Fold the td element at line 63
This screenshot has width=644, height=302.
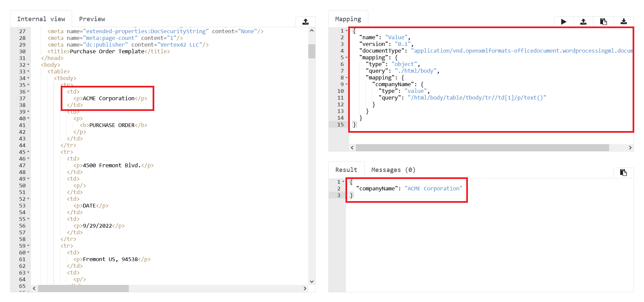click(x=28, y=273)
